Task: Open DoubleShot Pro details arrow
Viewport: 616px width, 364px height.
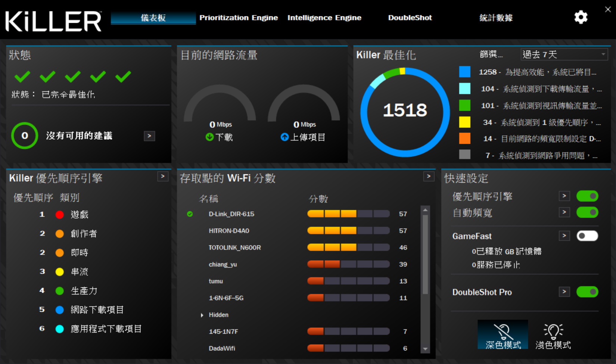Action: click(x=564, y=292)
